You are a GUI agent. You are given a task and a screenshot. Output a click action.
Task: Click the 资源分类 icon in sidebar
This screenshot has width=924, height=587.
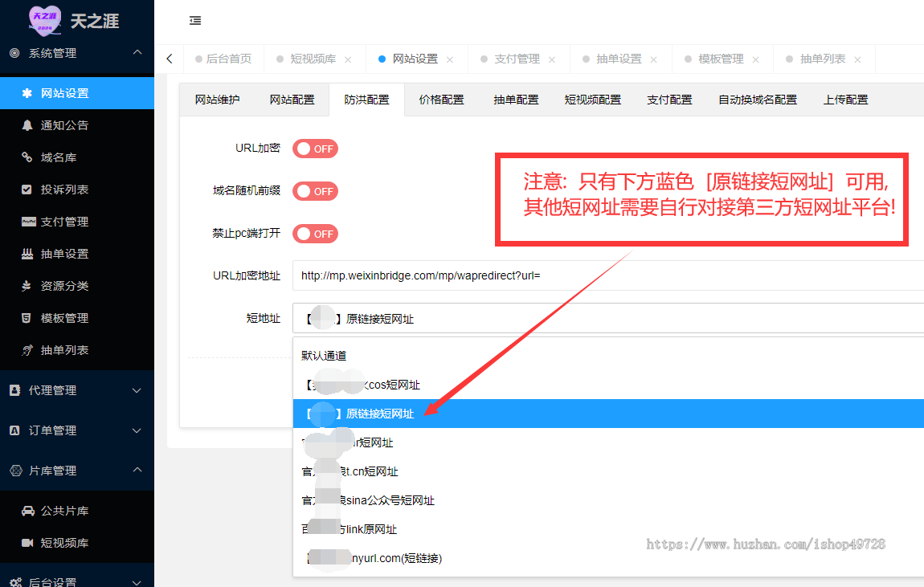(x=27, y=286)
